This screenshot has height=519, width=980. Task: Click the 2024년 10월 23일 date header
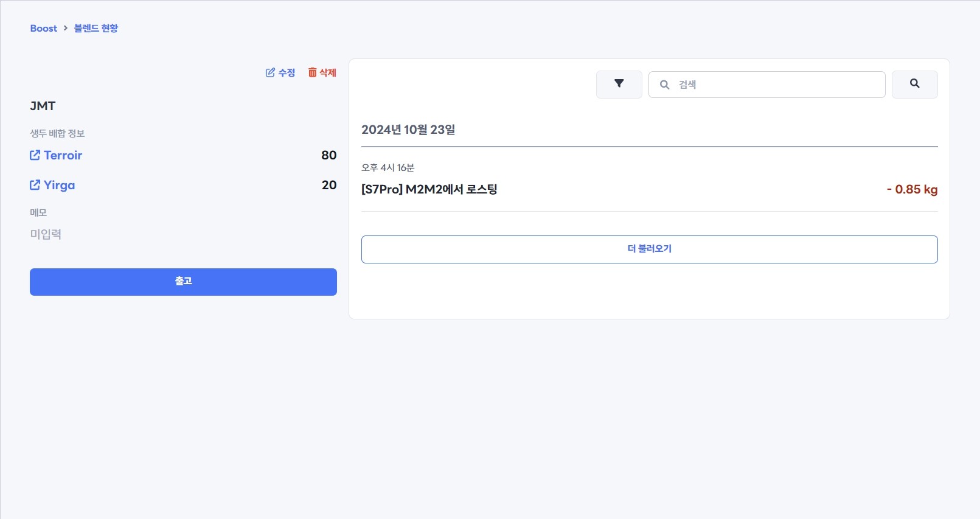408,130
